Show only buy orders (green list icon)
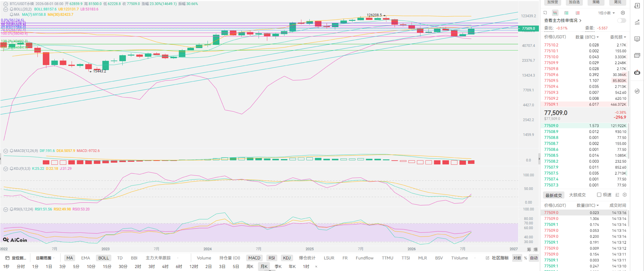This screenshot has height=271, width=644. click(566, 13)
